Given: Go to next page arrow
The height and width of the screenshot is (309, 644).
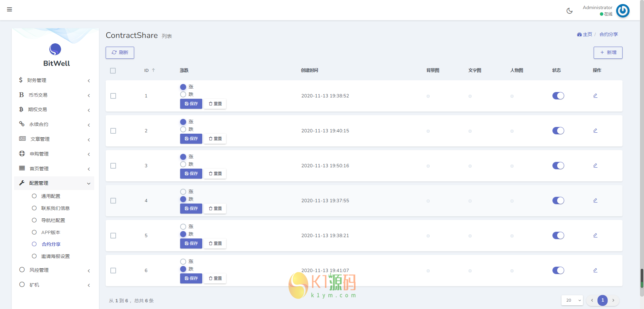Looking at the screenshot, I should (x=613, y=300).
